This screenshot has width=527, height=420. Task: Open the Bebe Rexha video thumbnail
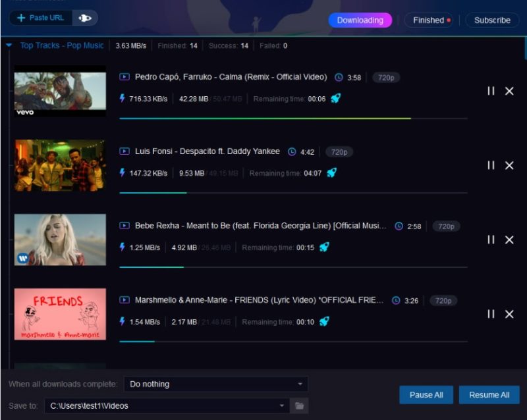pos(60,240)
